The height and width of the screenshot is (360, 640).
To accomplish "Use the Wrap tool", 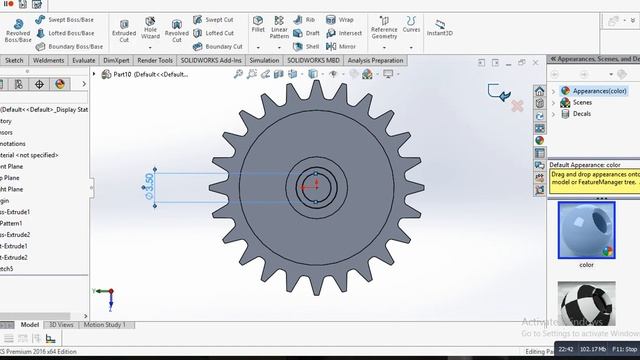I will point(340,20).
